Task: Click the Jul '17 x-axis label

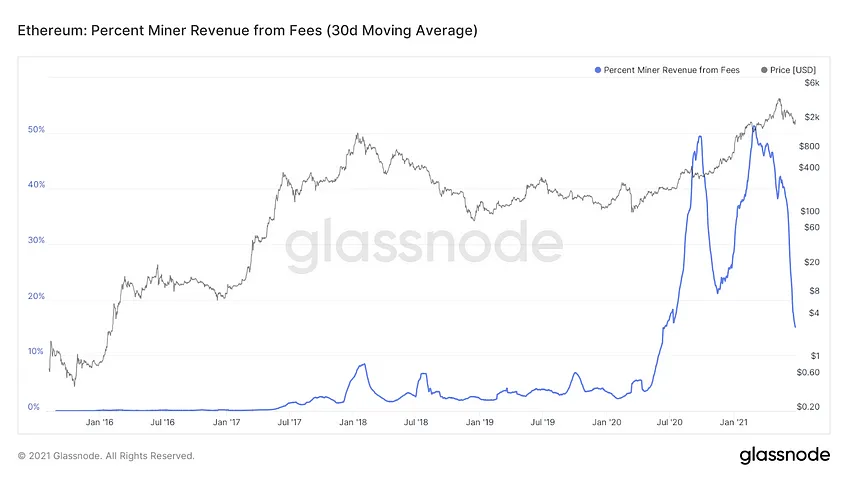Action: [289, 422]
